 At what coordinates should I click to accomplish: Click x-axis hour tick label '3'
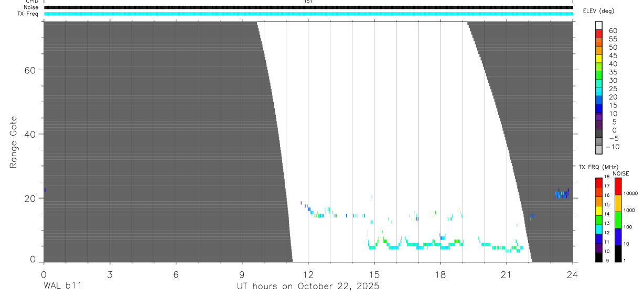[110, 274]
